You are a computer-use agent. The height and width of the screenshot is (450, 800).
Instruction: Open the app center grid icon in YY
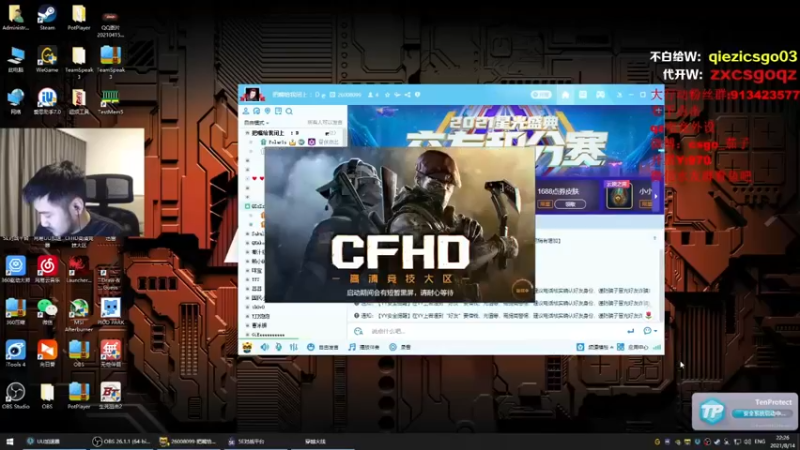pyautogui.click(x=620, y=347)
